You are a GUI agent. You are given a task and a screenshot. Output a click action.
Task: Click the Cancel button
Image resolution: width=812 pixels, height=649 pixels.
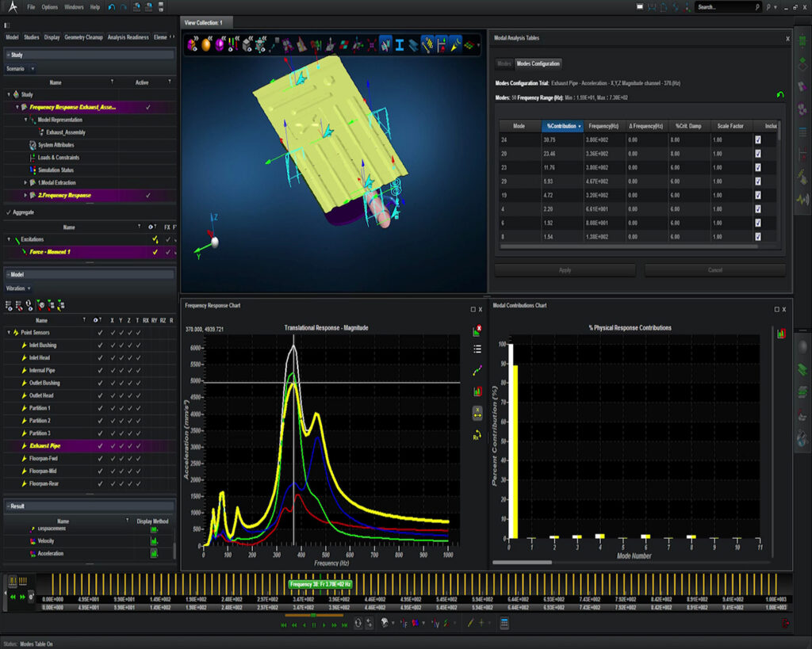714,270
